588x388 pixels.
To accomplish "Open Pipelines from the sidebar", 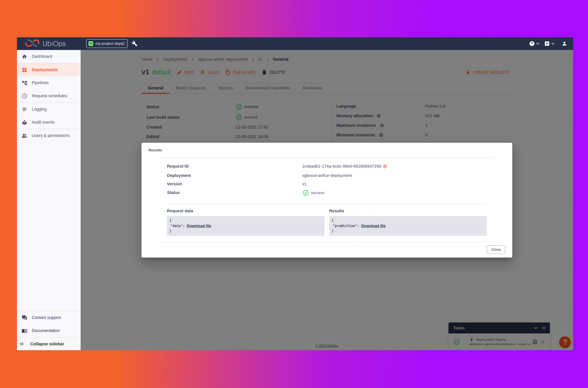I will 40,83.
